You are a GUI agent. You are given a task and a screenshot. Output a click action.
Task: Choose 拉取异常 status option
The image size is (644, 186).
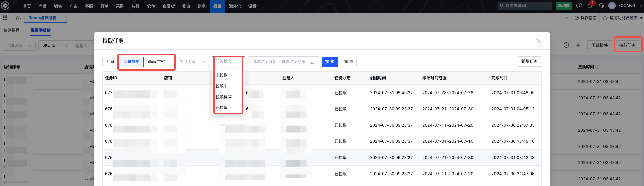(x=224, y=97)
